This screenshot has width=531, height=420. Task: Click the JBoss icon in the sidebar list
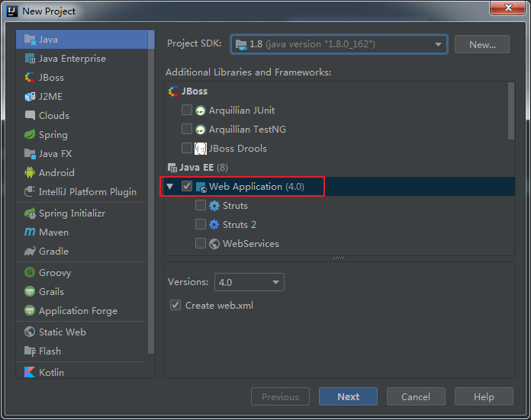pos(30,78)
